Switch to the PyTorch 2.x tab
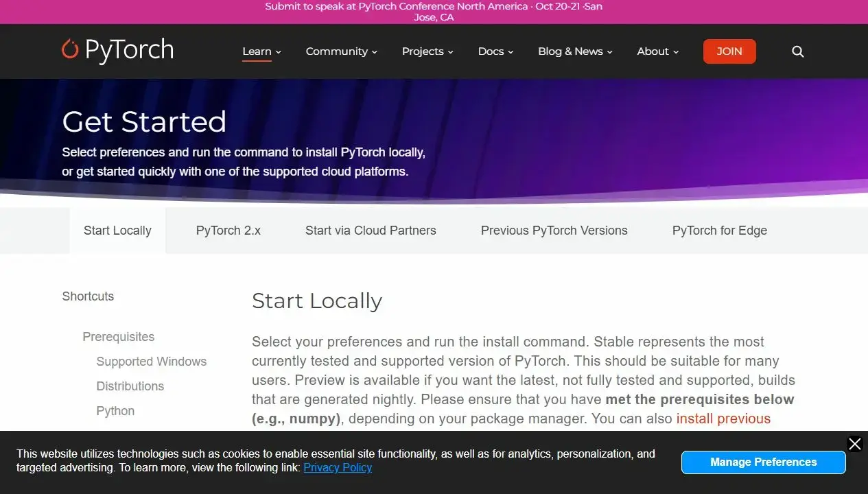The image size is (868, 494). [228, 231]
